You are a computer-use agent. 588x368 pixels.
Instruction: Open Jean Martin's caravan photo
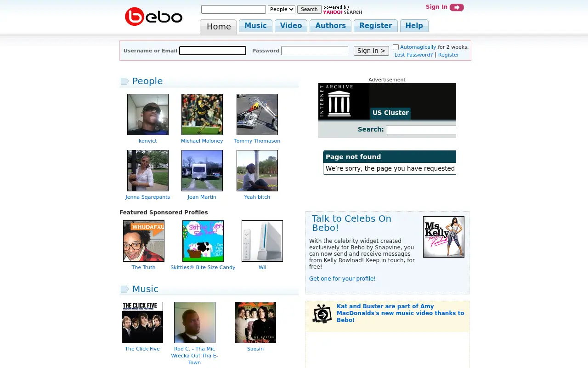(x=202, y=171)
